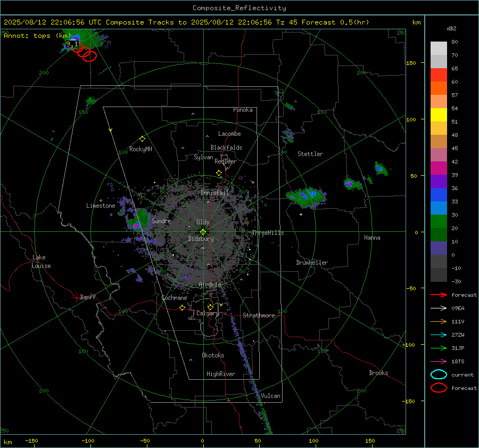Click the Olds city label
479x448 pixels.
203,222
